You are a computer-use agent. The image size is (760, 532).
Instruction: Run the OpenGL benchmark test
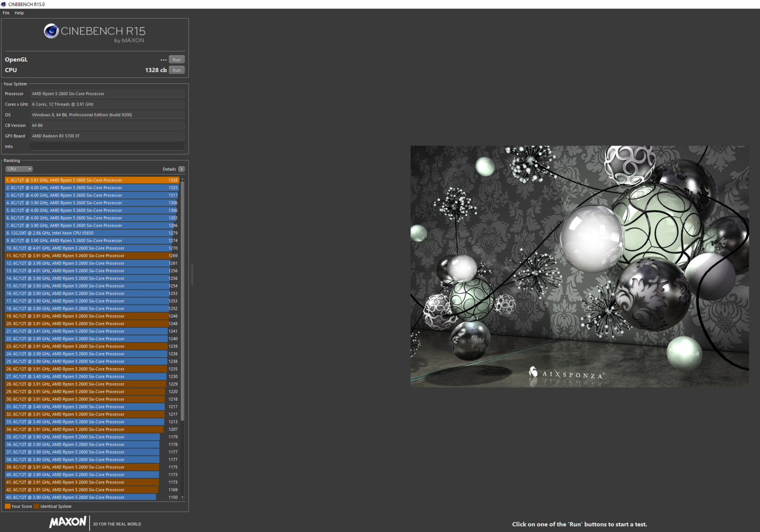pyautogui.click(x=177, y=59)
